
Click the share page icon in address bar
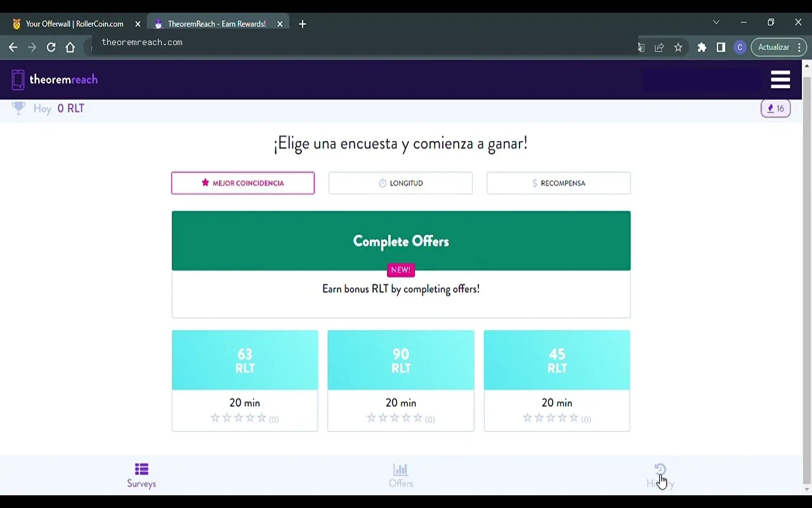tap(659, 48)
